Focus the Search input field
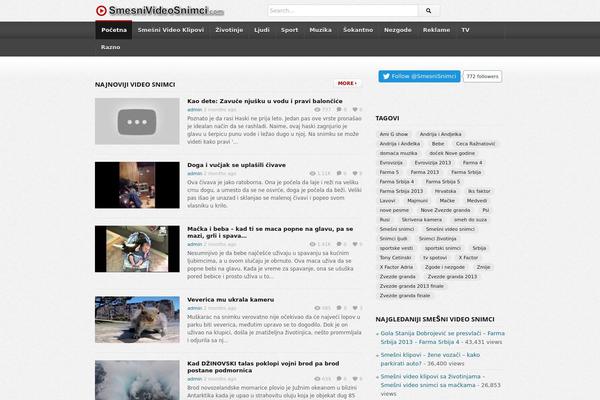The height and width of the screenshot is (400, 600). [x=342, y=11]
